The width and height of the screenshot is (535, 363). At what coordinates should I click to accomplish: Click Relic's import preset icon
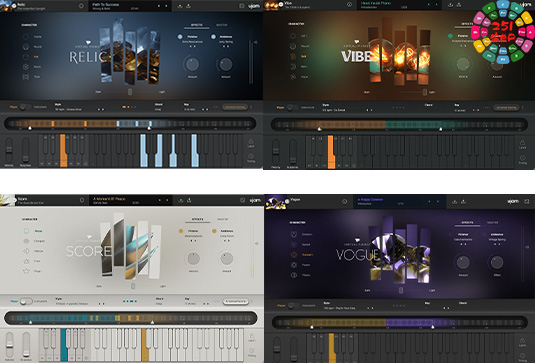point(180,6)
